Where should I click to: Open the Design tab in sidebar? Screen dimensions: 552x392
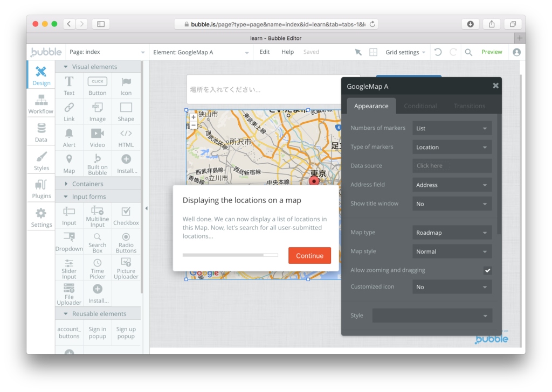[x=41, y=75]
